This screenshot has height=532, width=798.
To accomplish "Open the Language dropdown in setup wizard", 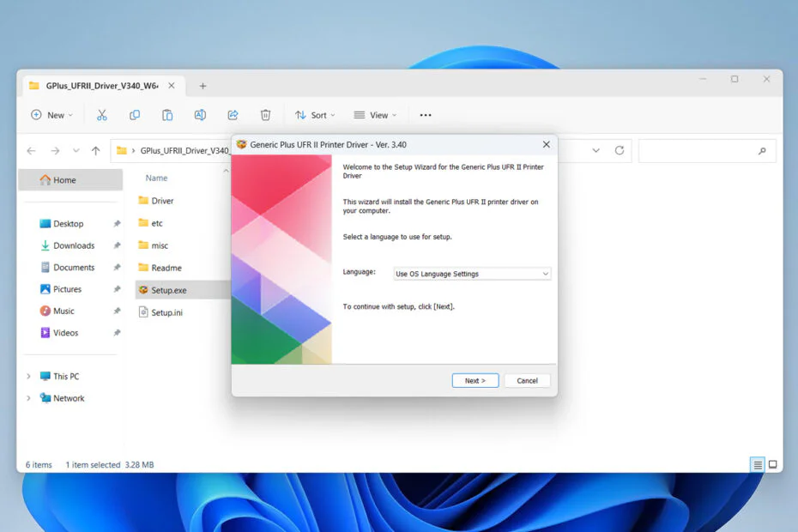I will 472,274.
